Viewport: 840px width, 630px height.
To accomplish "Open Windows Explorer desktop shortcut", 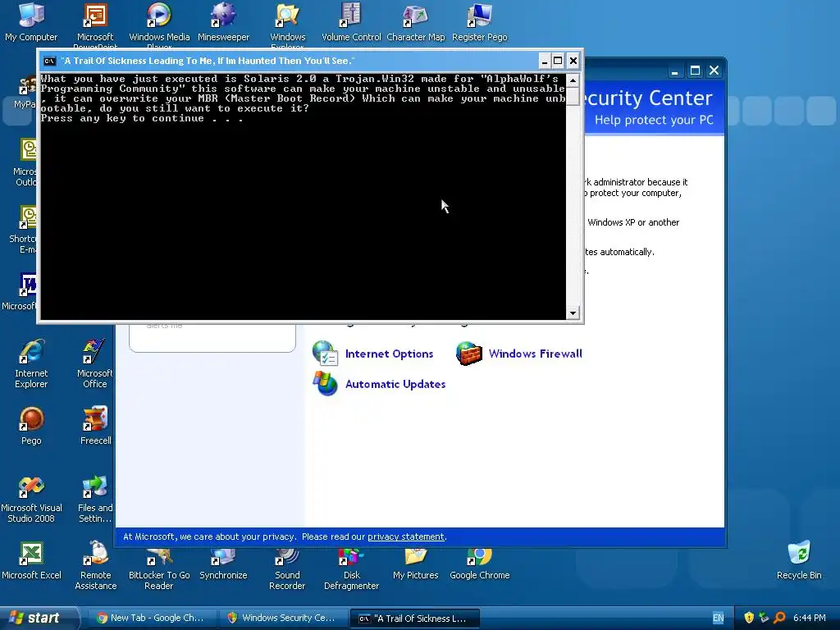I will (x=288, y=23).
